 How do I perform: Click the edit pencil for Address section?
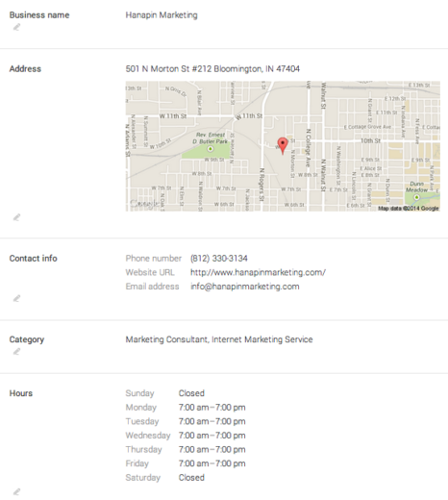pyautogui.click(x=16, y=217)
